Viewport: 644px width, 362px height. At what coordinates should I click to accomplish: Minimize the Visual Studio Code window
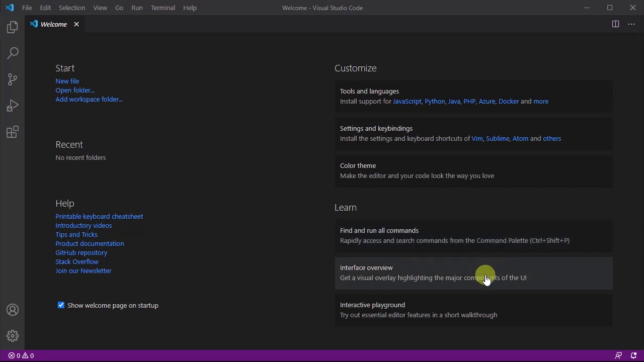[587, 8]
